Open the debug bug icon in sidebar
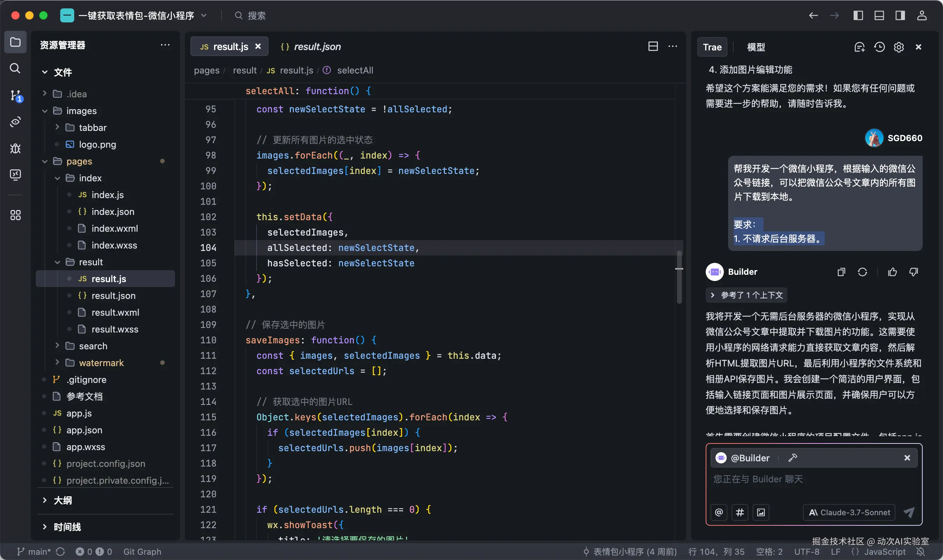This screenshot has height=560, width=943. click(15, 148)
